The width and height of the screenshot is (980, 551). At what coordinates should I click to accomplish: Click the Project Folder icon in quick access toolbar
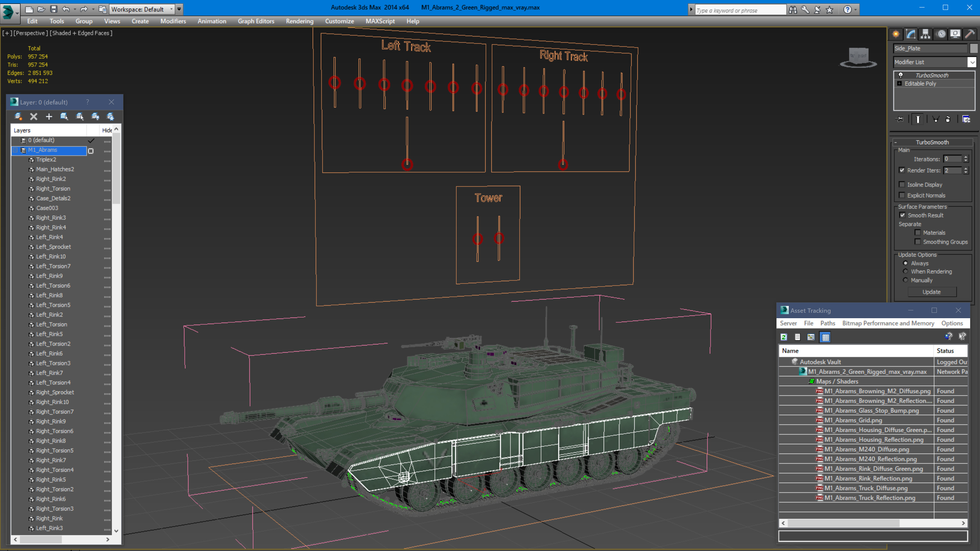point(102,9)
